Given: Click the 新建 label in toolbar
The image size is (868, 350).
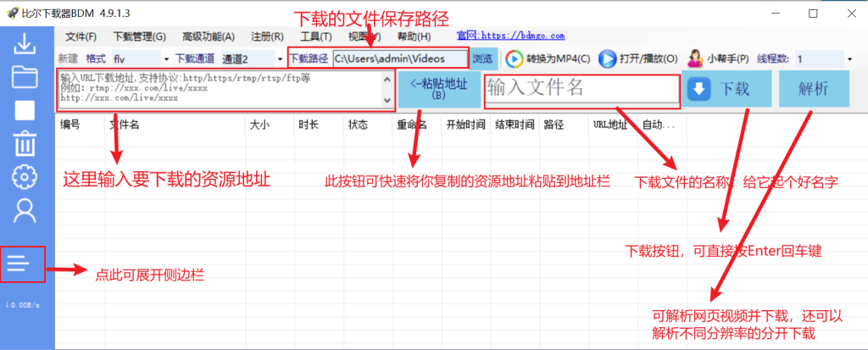Looking at the screenshot, I should pos(68,58).
